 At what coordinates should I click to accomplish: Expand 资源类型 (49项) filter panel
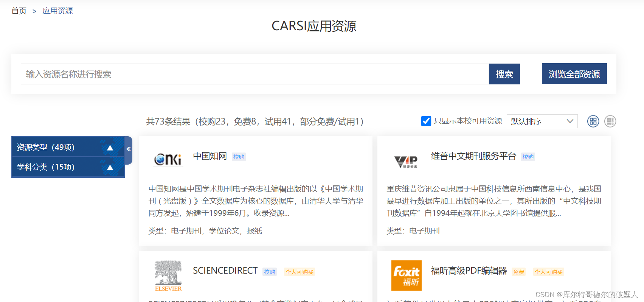[68, 147]
